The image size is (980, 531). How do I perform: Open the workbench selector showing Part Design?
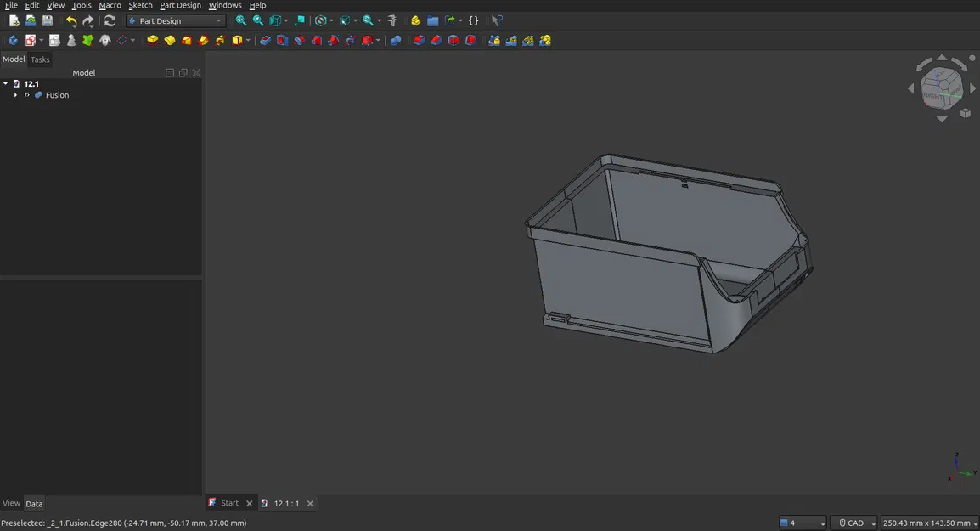click(174, 20)
